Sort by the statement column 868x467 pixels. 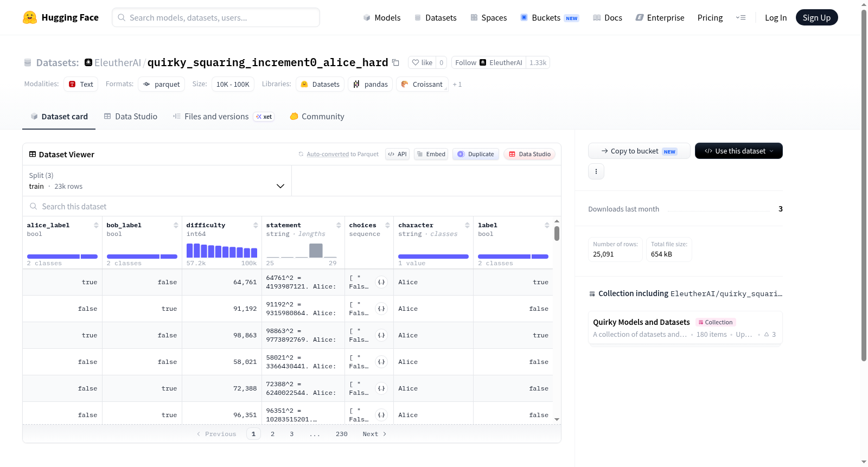click(339, 225)
